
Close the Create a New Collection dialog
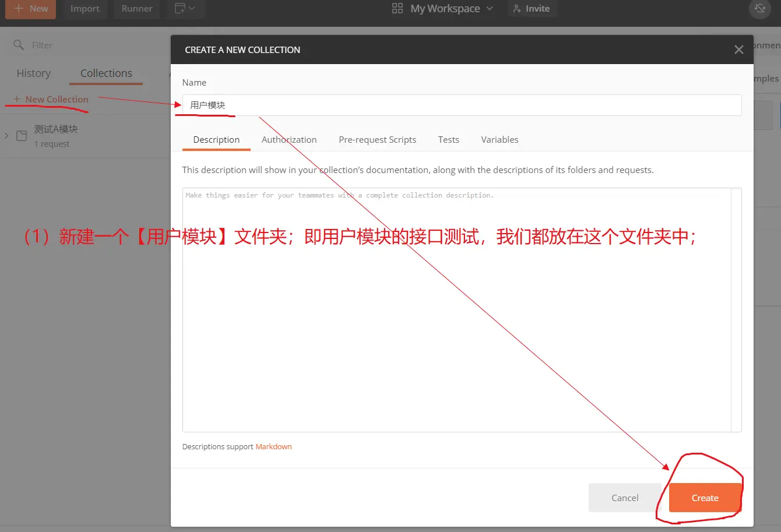(x=738, y=50)
